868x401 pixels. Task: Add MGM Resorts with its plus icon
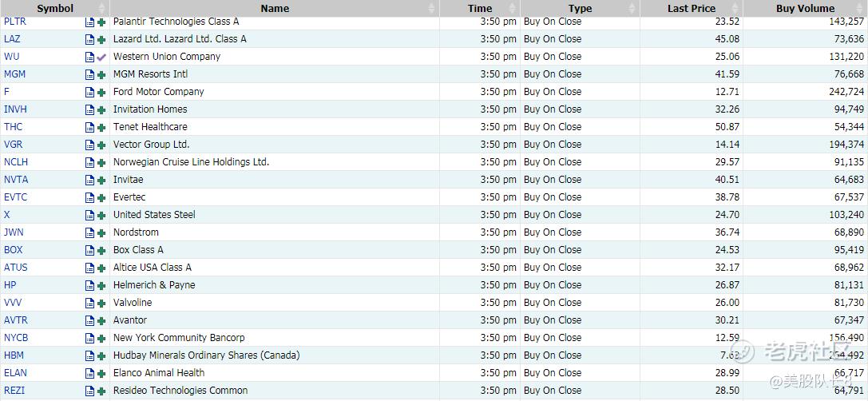point(101,75)
